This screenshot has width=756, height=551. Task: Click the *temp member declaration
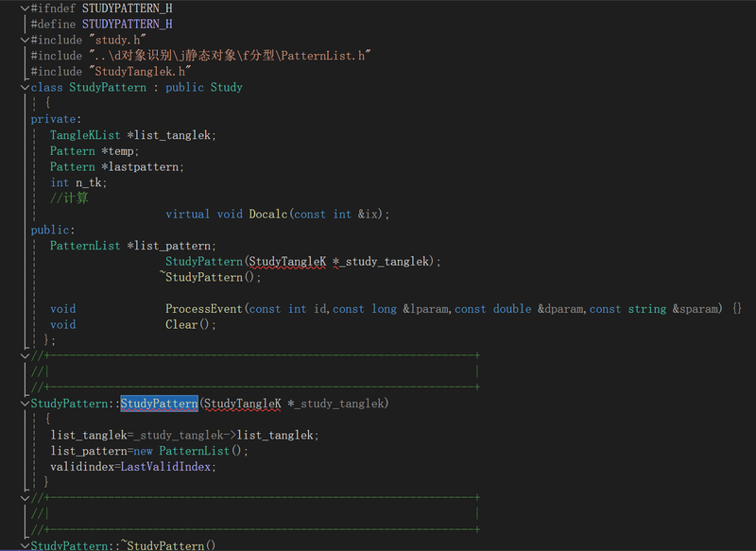(120, 151)
